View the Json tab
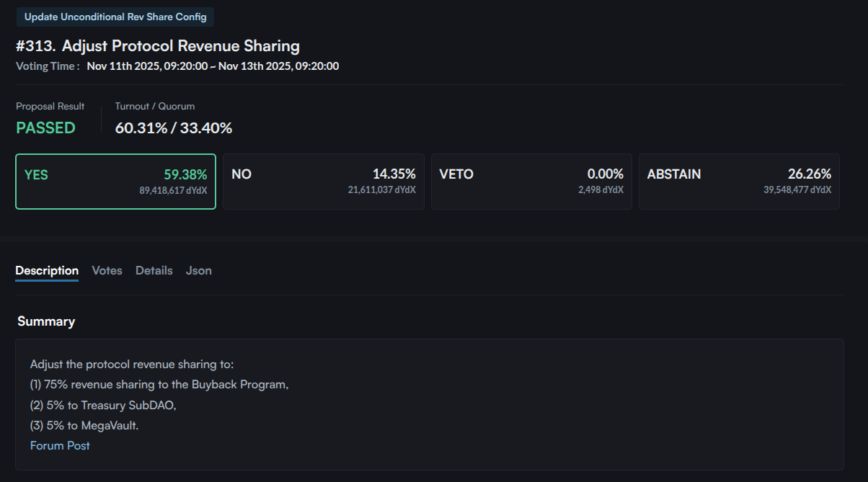Image resolution: width=868 pixels, height=482 pixels. coord(198,270)
